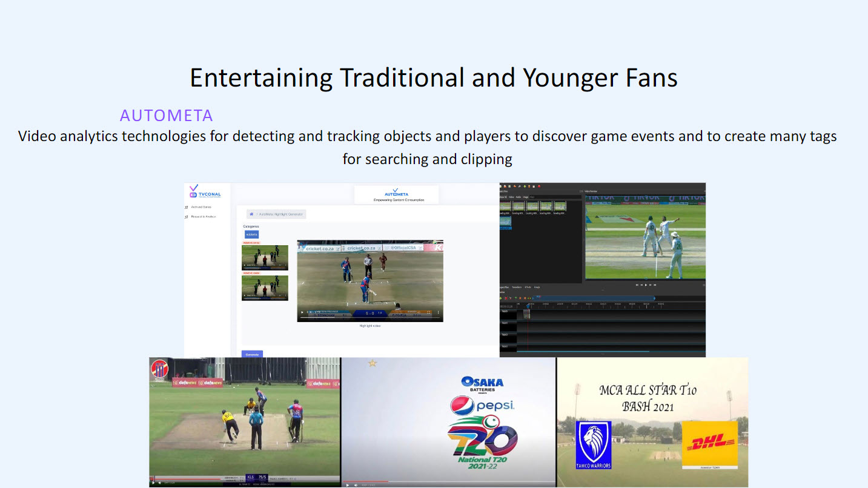The height and width of the screenshot is (488, 868).
Task: Play the video preview in the editor
Action: [646, 285]
